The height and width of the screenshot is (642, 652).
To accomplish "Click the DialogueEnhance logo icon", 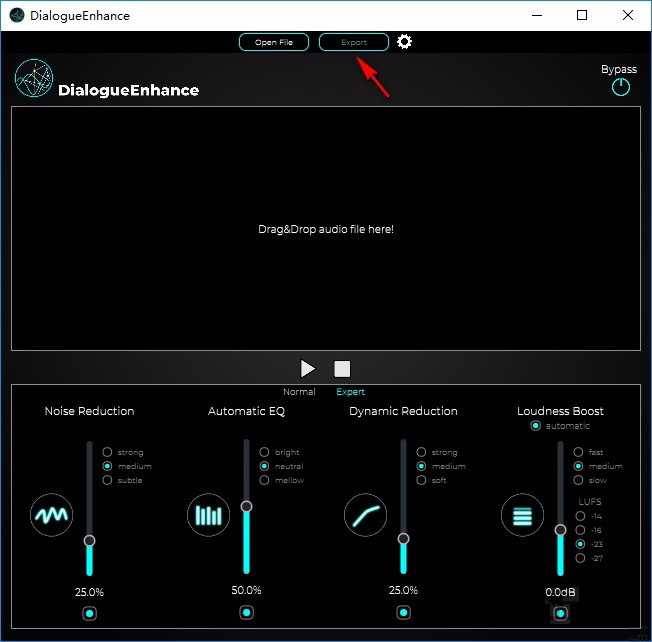I will pos(34,79).
